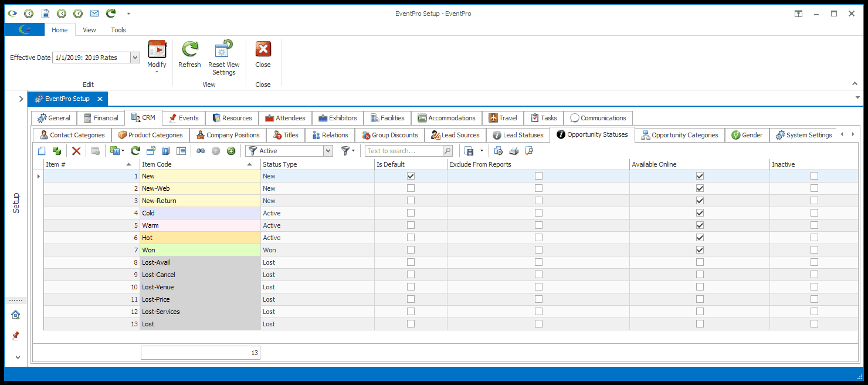Viewport: 868px width, 385px height.
Task: Open the Customize Quick Access Toolbar arrow
Action: click(128, 13)
